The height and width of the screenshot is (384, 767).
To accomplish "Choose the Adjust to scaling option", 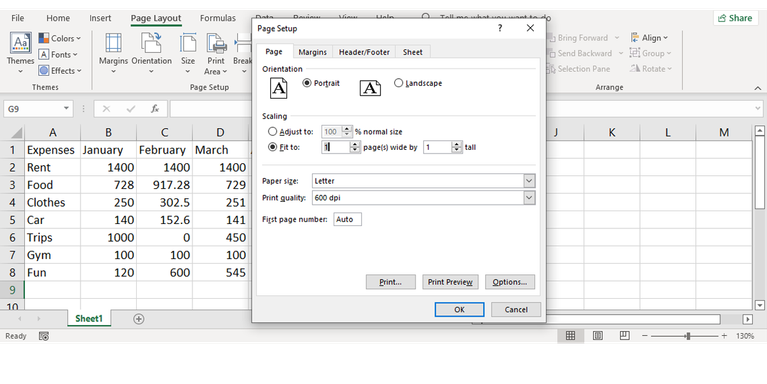I will (272, 132).
